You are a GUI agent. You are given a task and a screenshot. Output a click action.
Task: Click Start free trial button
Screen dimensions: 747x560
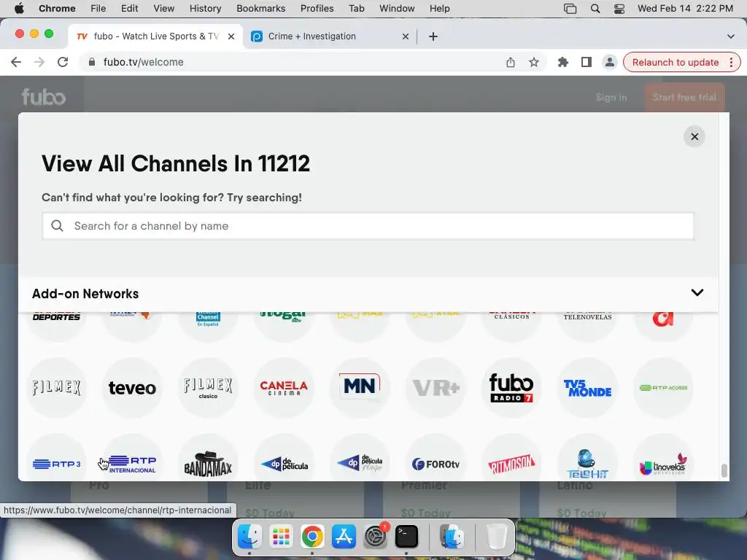click(x=684, y=97)
